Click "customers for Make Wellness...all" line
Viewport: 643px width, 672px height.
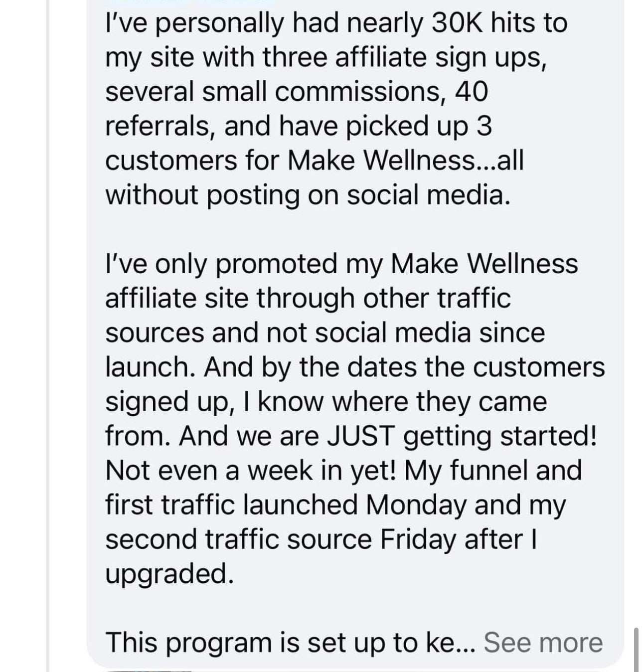coord(315,161)
